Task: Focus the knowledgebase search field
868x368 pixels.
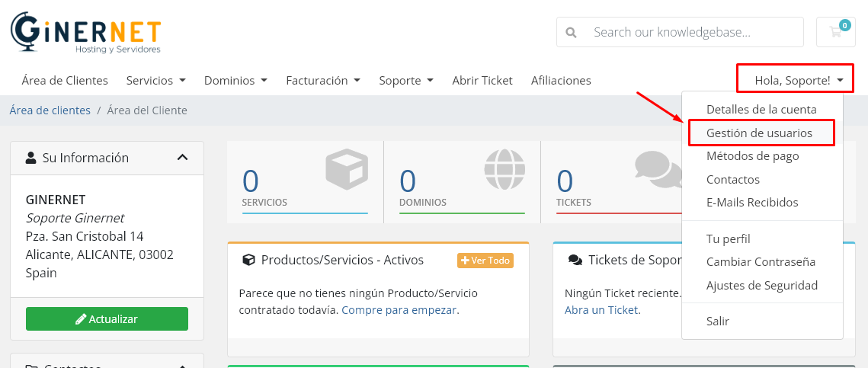Action: (x=693, y=32)
